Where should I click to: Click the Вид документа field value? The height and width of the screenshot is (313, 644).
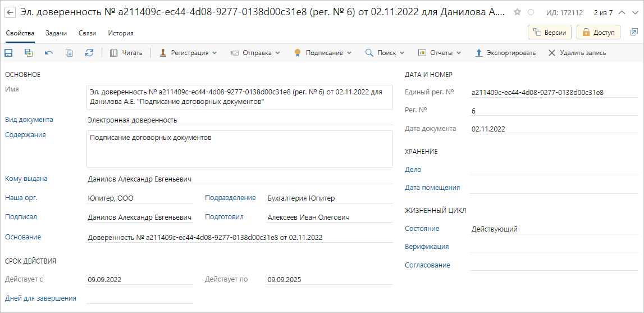pos(239,120)
